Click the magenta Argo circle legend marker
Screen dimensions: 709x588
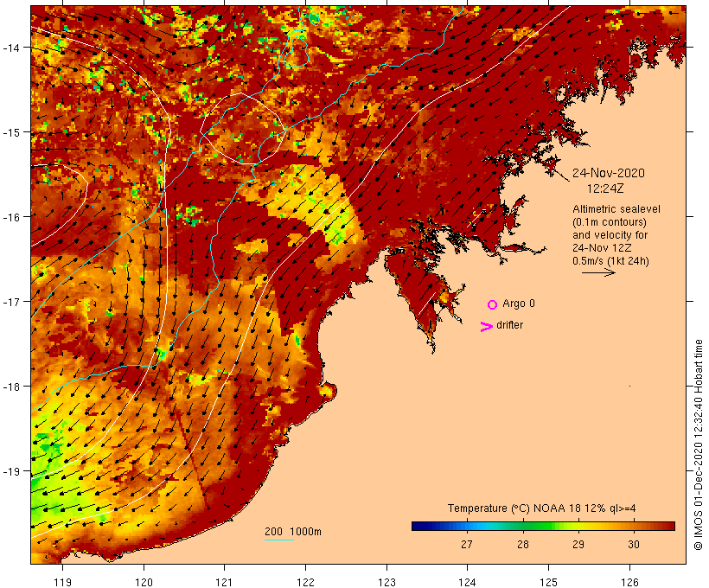493,304
